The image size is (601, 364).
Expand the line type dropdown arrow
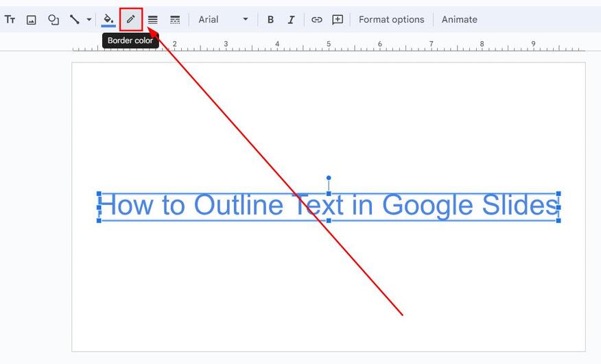click(89, 20)
